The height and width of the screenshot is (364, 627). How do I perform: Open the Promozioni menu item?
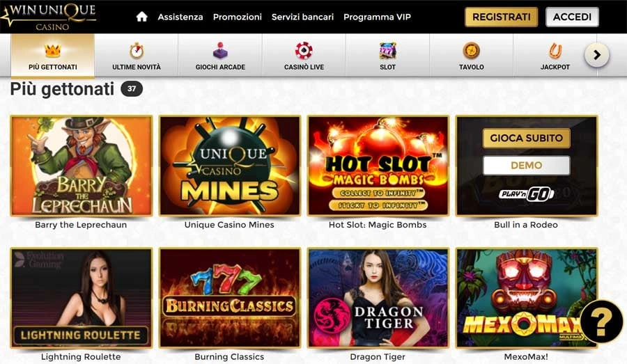(237, 17)
